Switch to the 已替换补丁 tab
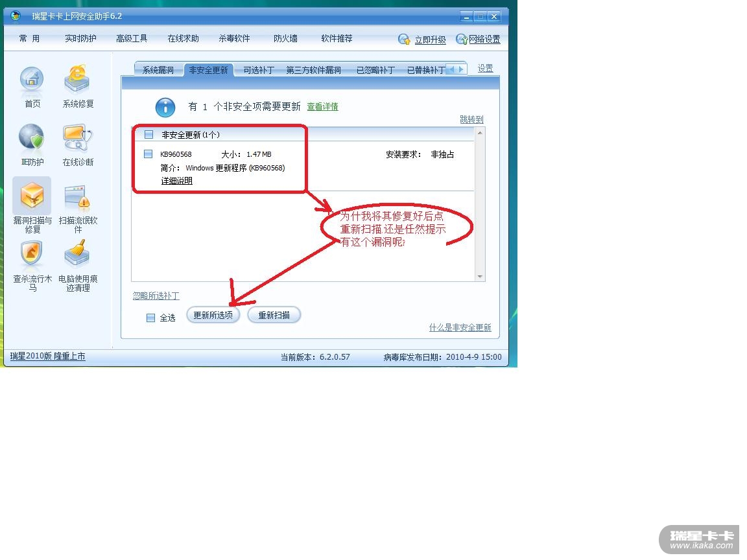747x560 pixels. 425,70
